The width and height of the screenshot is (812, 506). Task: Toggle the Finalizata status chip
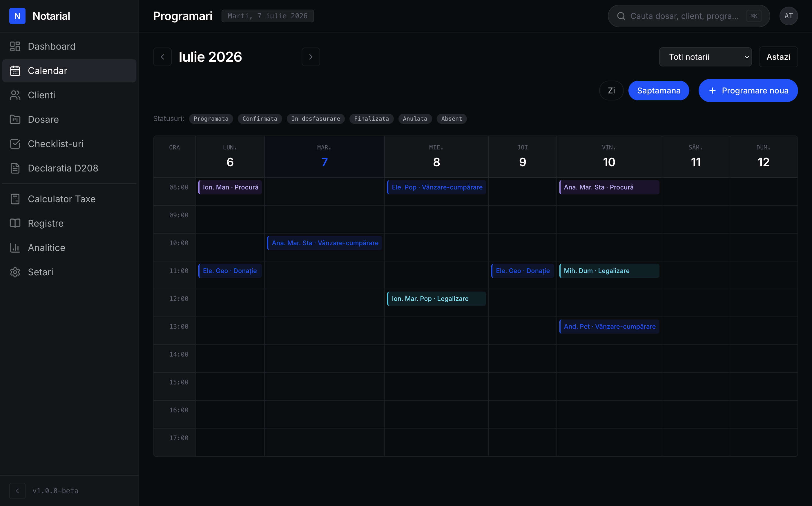pos(371,118)
